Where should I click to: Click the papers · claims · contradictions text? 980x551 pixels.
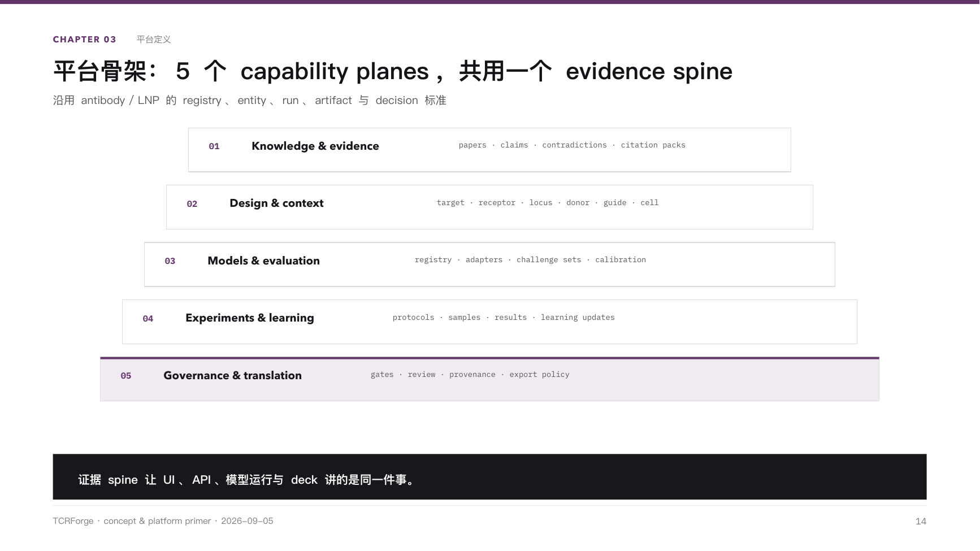click(572, 145)
